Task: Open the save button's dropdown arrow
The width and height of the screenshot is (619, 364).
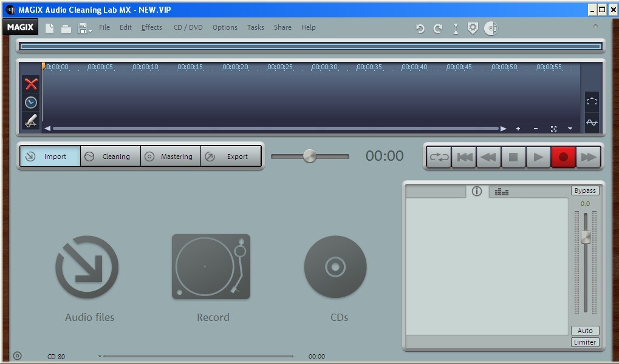Action: (89, 30)
